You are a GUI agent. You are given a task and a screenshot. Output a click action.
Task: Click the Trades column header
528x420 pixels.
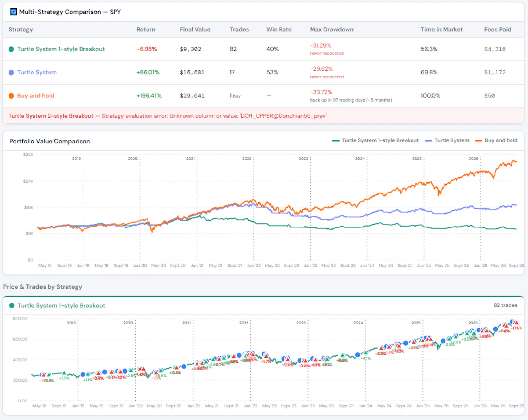[x=239, y=30]
